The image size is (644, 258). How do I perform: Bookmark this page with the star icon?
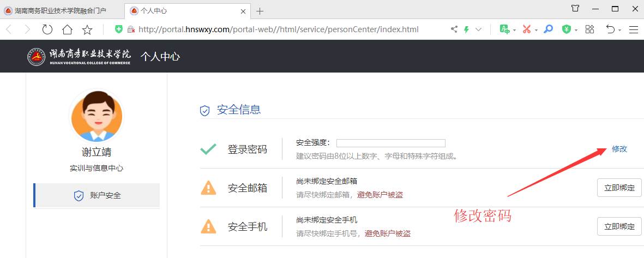click(x=87, y=29)
